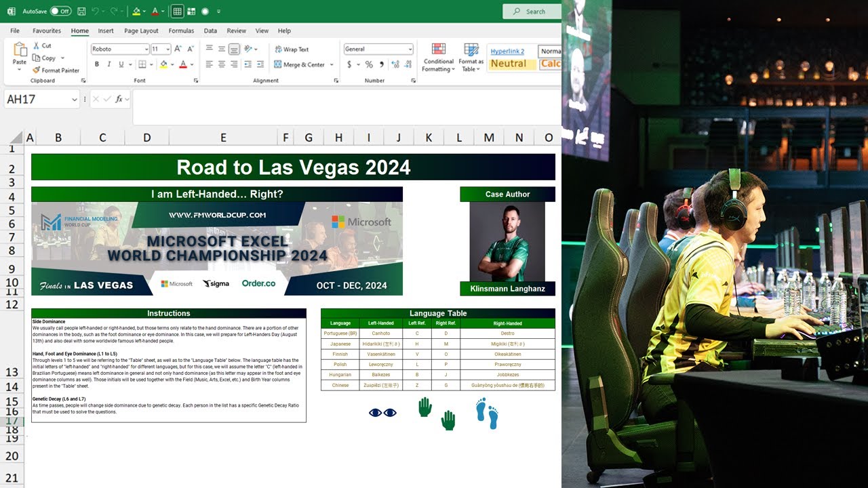The image size is (868, 488).
Task: Click the Percent Style icon
Action: click(369, 64)
